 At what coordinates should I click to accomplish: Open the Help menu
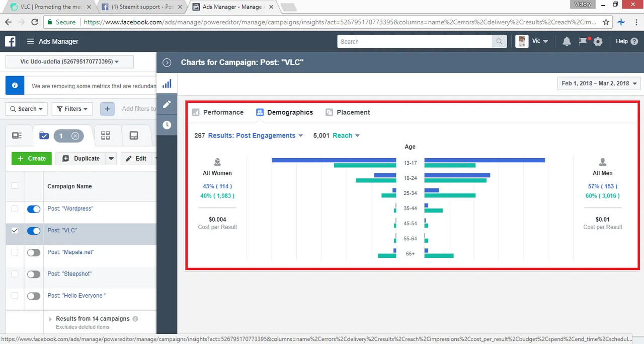627,41
